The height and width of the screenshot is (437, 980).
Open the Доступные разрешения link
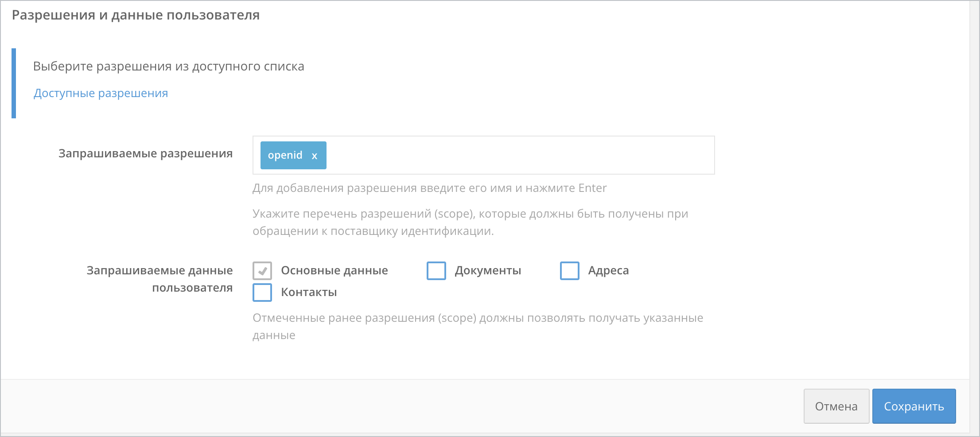point(101,93)
